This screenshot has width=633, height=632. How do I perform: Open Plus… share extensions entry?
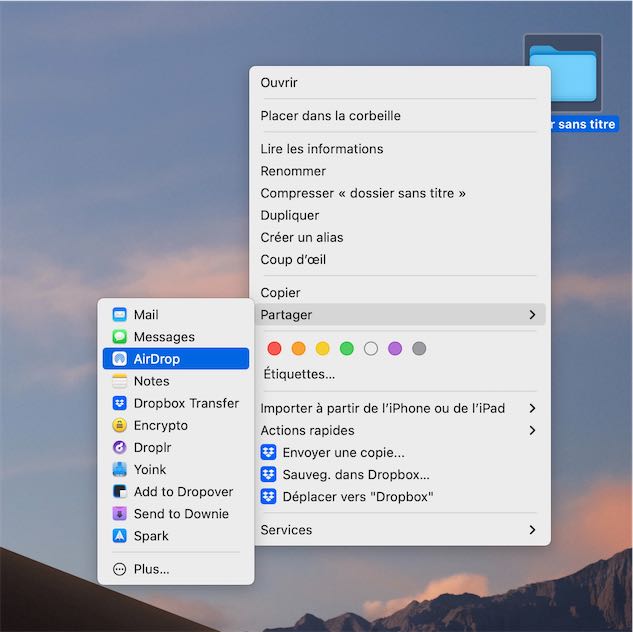(x=176, y=569)
